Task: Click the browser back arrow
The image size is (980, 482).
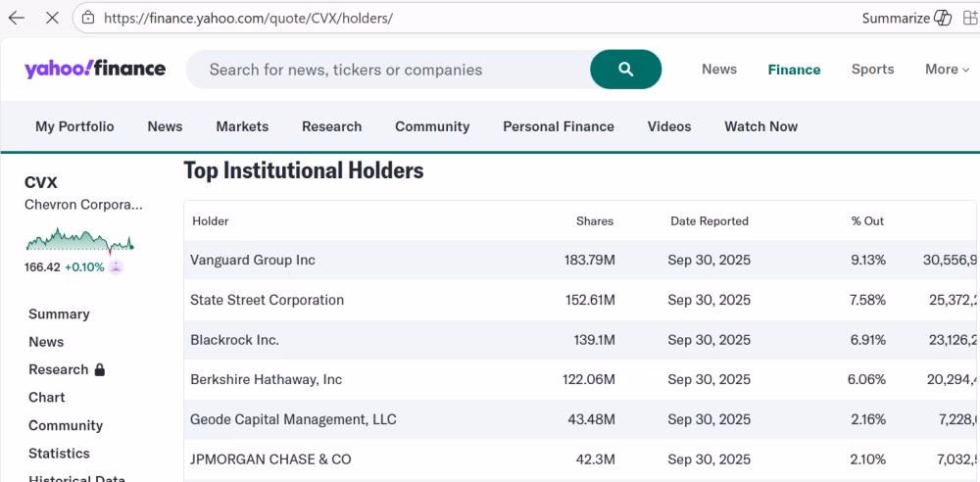Action: pos(17,18)
